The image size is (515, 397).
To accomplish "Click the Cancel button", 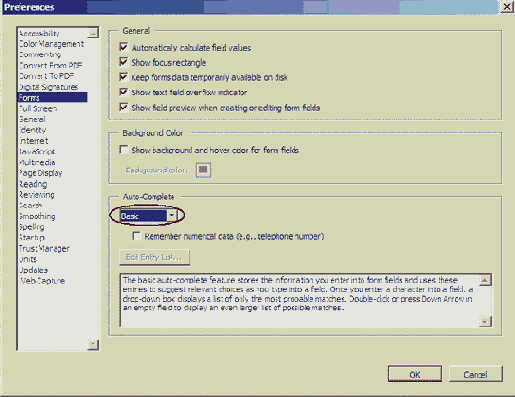I will [475, 374].
